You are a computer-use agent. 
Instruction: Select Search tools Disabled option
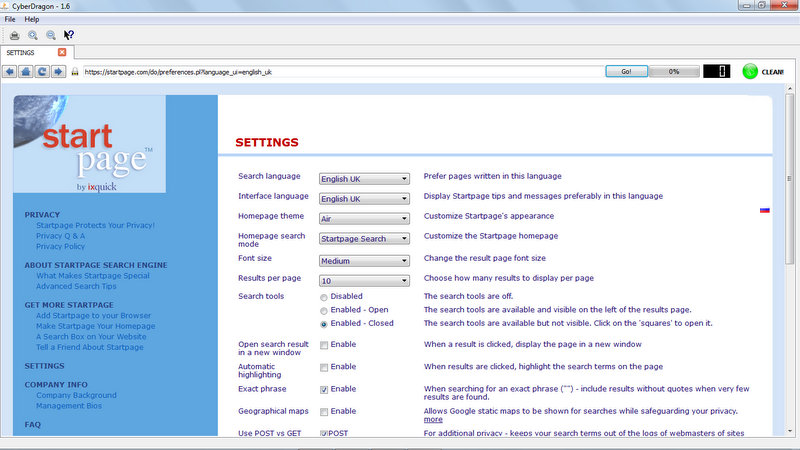323,297
